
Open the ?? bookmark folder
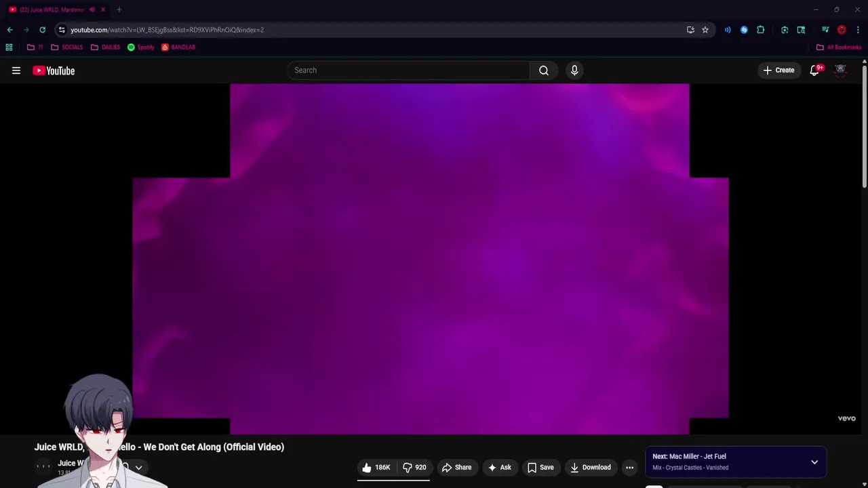pyautogui.click(x=35, y=47)
